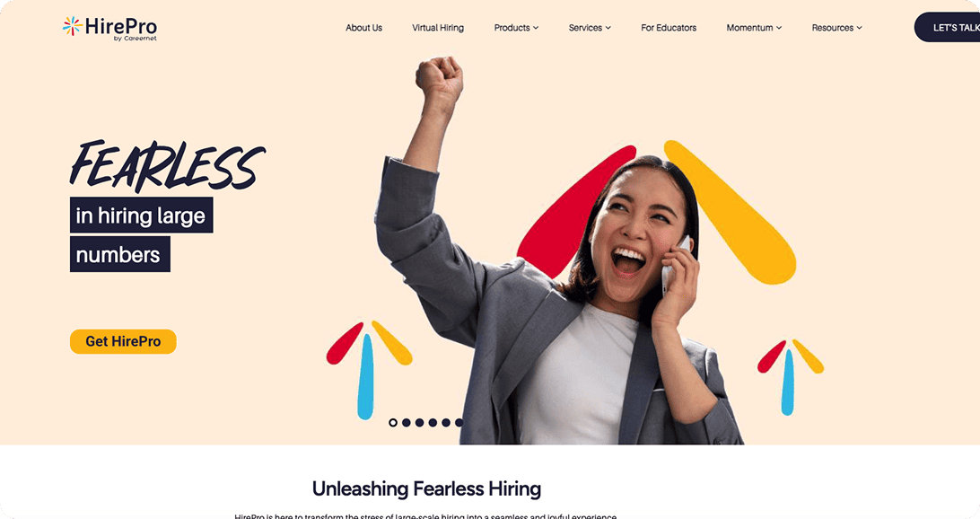Click the Unleashing Fearless Hiring heading
This screenshot has width=980, height=519.
pos(427,488)
